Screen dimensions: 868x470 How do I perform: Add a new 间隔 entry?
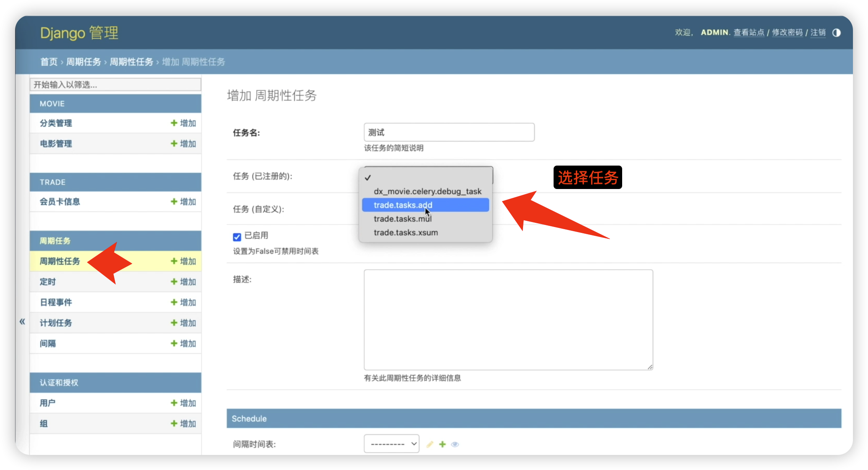pyautogui.click(x=184, y=343)
